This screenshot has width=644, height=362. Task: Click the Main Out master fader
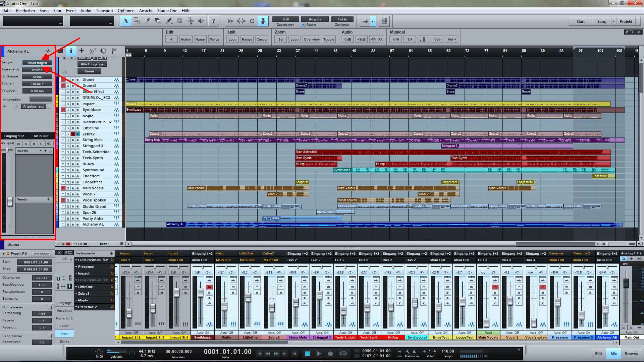[626, 283]
